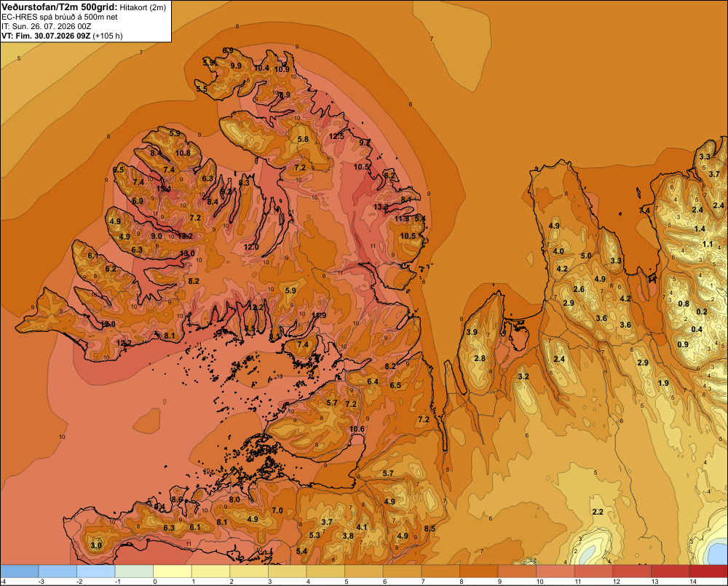This screenshot has height=586, width=728.
Task: Click the 3.0 value in the southwest peninsula
Action: pyautogui.click(x=96, y=545)
